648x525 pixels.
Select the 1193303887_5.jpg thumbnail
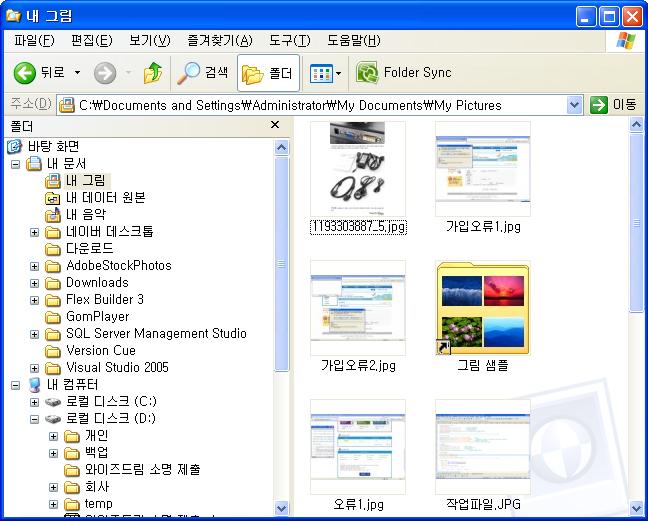tap(357, 168)
